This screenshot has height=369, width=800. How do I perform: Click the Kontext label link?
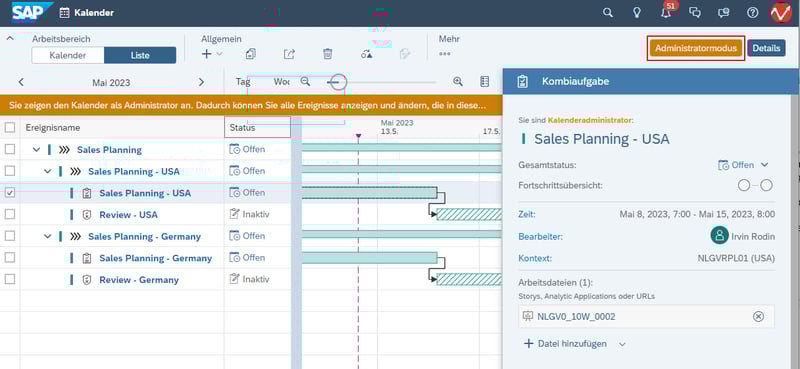(x=535, y=258)
